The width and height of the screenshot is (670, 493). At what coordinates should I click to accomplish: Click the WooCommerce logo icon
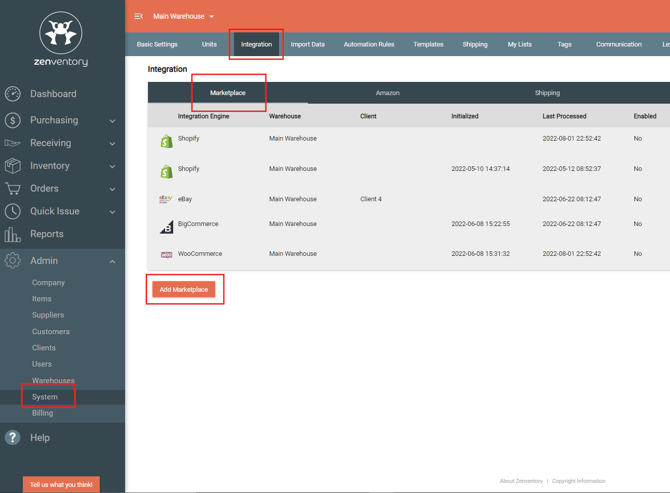[166, 255]
